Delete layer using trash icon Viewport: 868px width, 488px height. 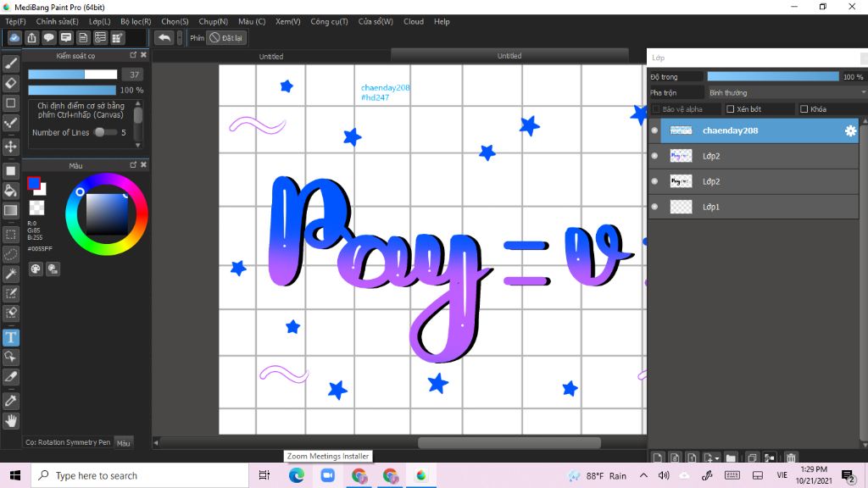click(791, 457)
